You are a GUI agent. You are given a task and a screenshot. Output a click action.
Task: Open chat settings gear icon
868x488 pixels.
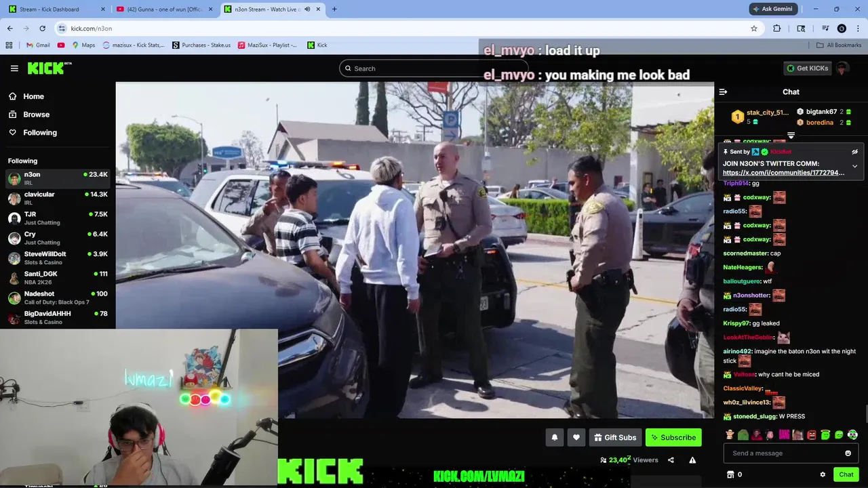tap(823, 474)
